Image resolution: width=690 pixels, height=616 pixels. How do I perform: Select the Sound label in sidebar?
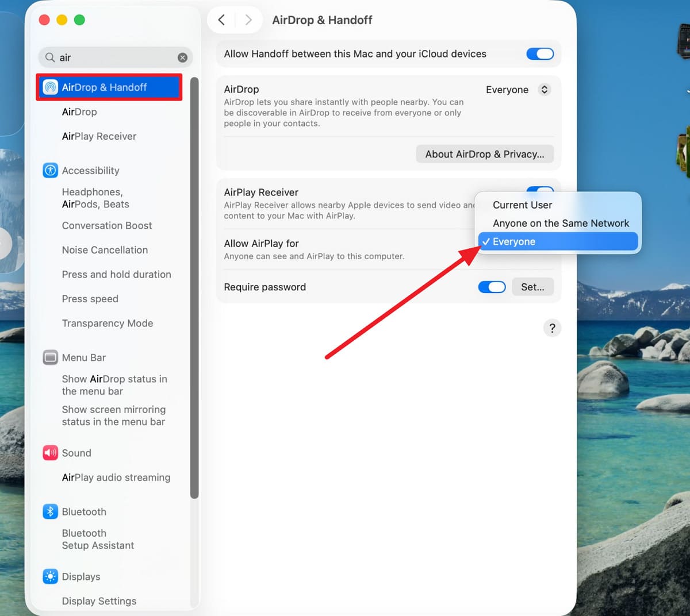[76, 453]
